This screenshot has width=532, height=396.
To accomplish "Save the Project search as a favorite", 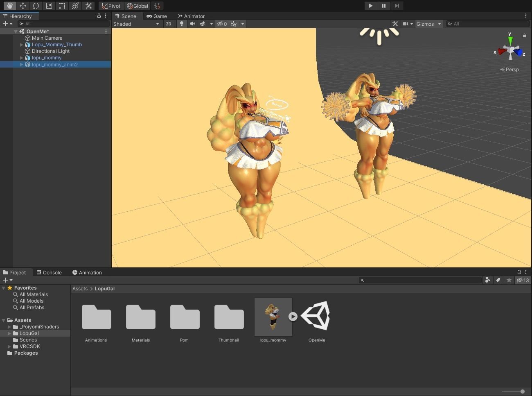I will click(x=509, y=280).
